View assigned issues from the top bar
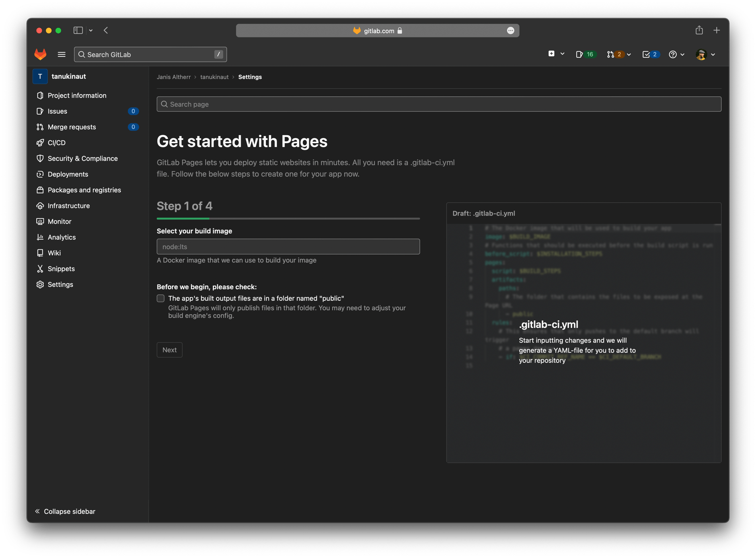The height and width of the screenshot is (558, 756). click(x=585, y=54)
